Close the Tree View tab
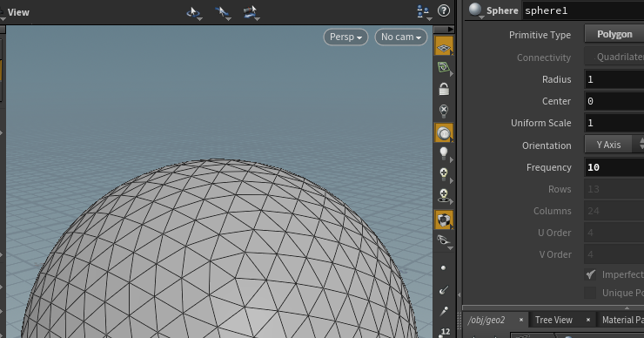The image size is (644, 338). (x=588, y=320)
